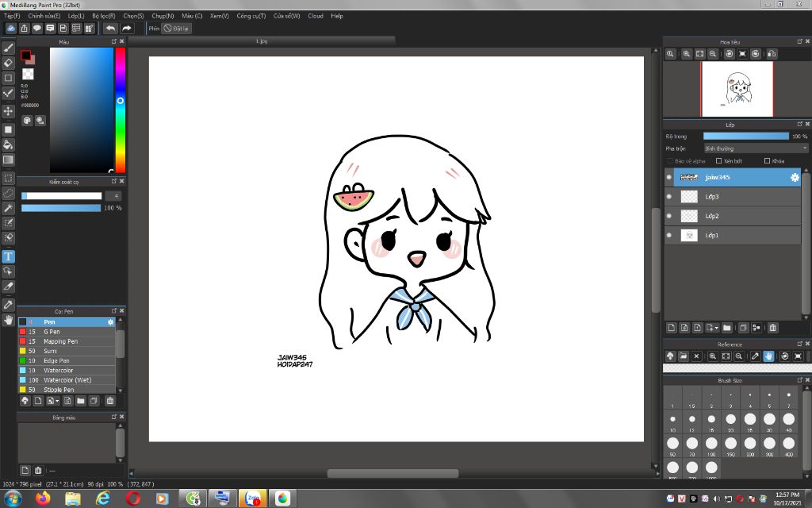This screenshot has width=812, height=508.
Task: Click the canvas horizontal scrollbar
Action: (x=393, y=473)
